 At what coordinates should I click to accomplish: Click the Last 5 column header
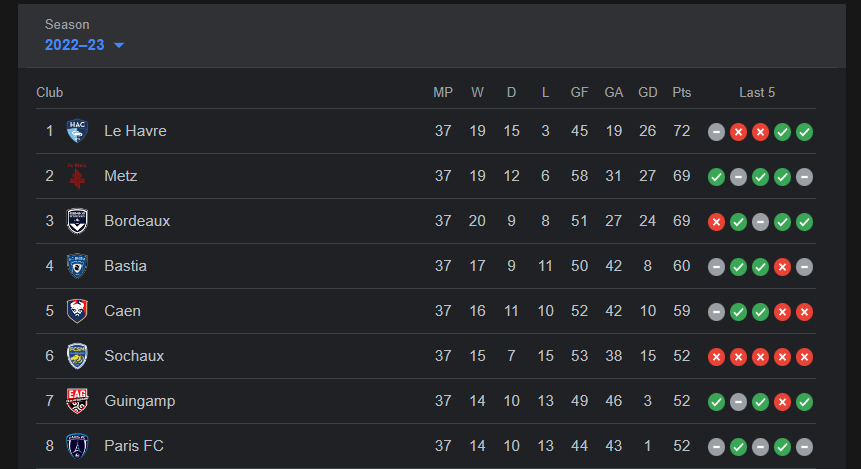coord(757,93)
